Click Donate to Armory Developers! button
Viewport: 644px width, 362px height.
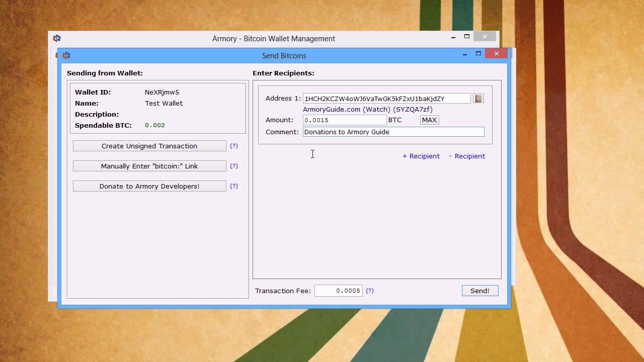coord(149,186)
